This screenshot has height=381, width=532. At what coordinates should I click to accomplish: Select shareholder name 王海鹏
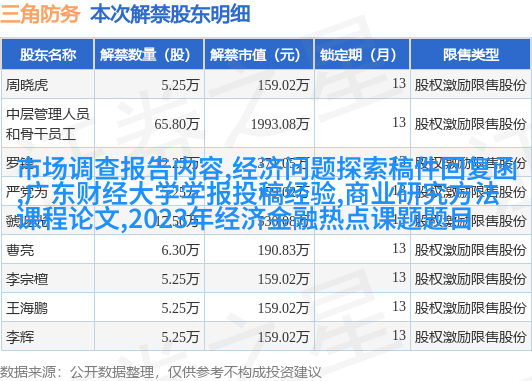(x=27, y=308)
